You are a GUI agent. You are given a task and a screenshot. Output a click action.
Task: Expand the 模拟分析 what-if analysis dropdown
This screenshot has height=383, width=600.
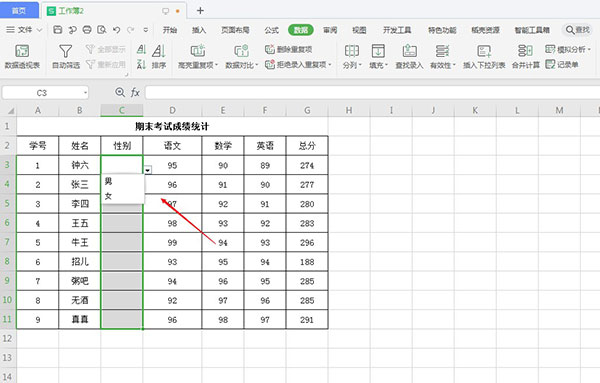tap(589, 49)
